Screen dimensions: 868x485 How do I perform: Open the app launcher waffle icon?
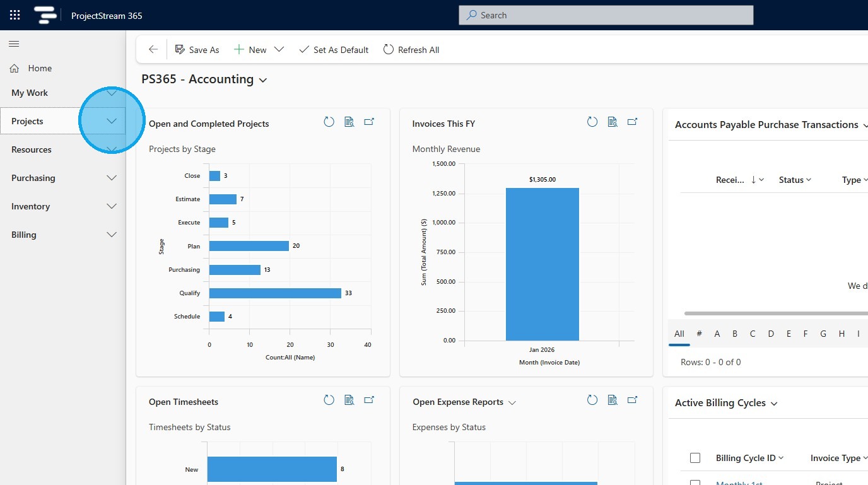(x=15, y=15)
